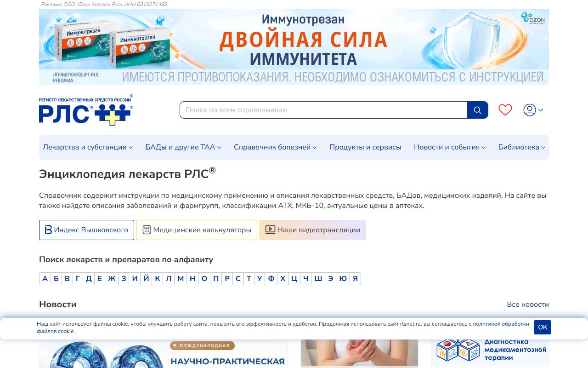Open the user account profile icon
The width and height of the screenshot is (588, 368).
pos(530,110)
